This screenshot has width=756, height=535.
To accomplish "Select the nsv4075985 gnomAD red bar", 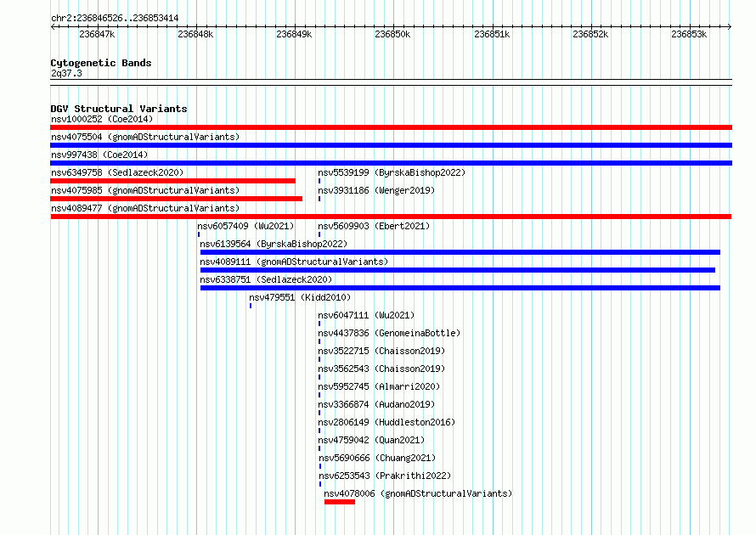I will point(176,199).
